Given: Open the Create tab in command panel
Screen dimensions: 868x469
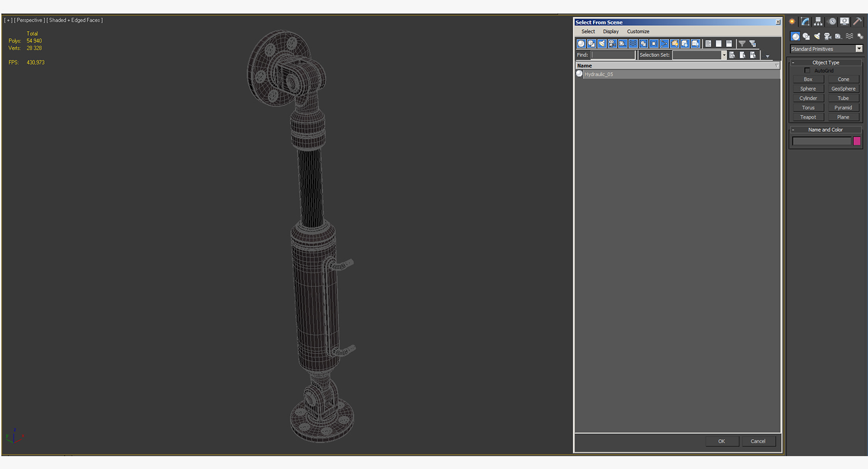Looking at the screenshot, I should tap(792, 21).
